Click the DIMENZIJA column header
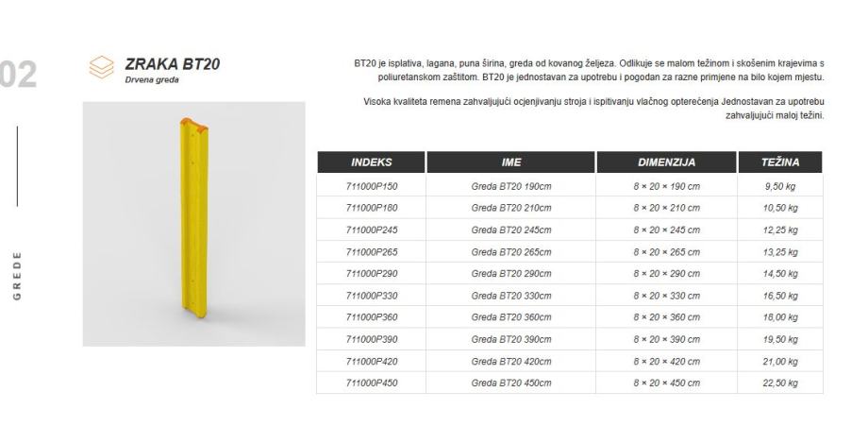 coord(666,162)
